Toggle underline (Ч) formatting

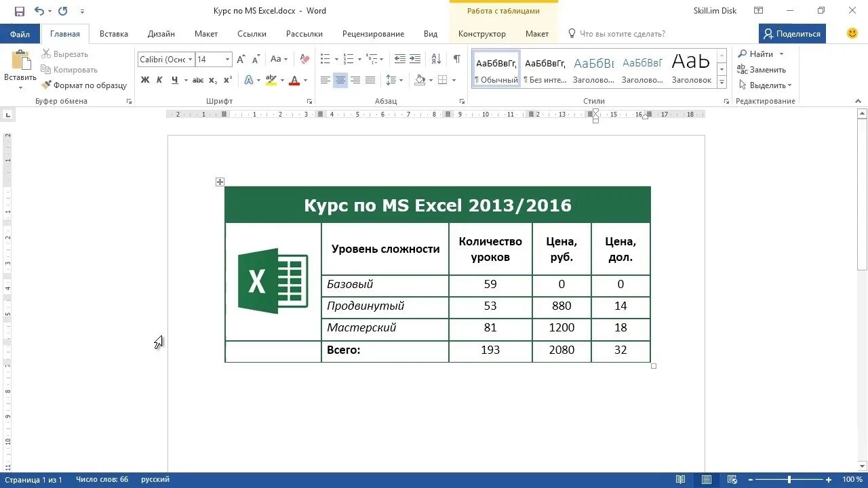pyautogui.click(x=175, y=80)
